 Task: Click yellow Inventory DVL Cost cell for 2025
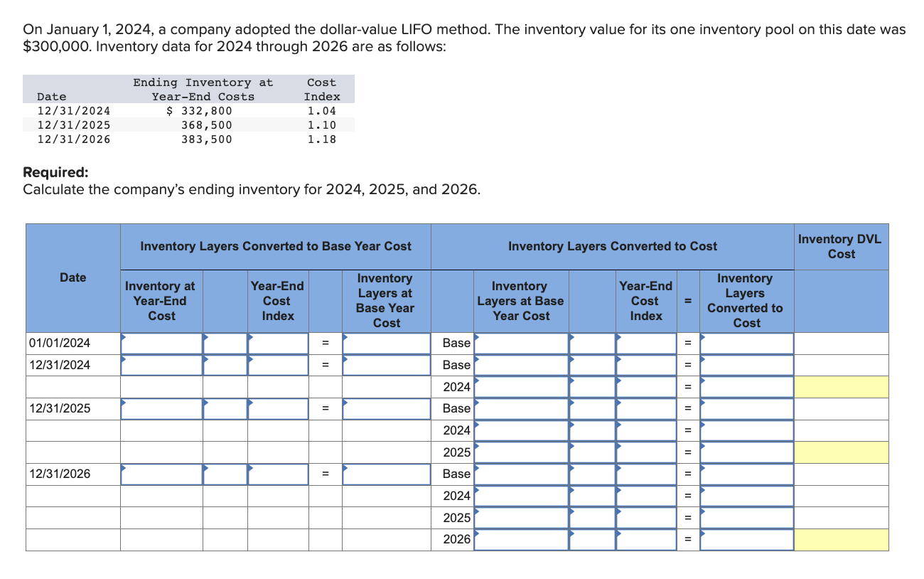click(842, 452)
